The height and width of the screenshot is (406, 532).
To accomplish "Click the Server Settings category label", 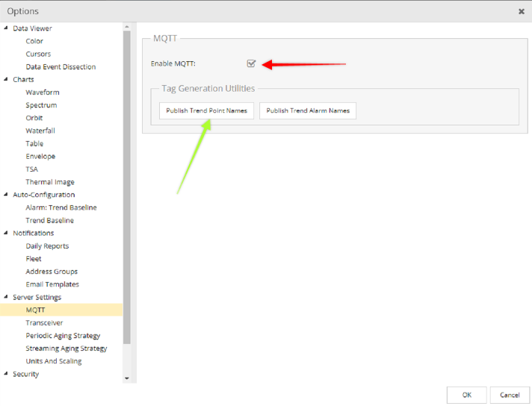I will pos(37,297).
